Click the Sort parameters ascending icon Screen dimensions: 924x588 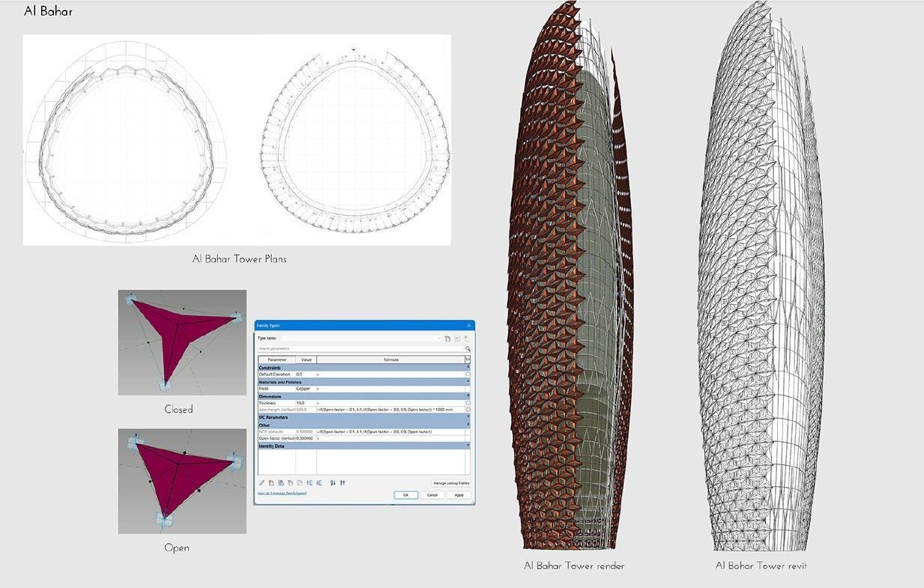[333, 483]
